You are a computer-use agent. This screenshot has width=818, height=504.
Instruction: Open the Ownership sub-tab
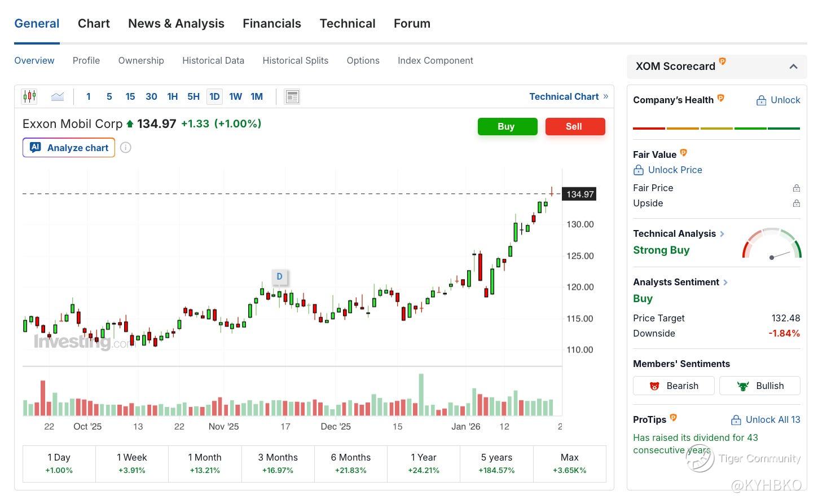[141, 60]
